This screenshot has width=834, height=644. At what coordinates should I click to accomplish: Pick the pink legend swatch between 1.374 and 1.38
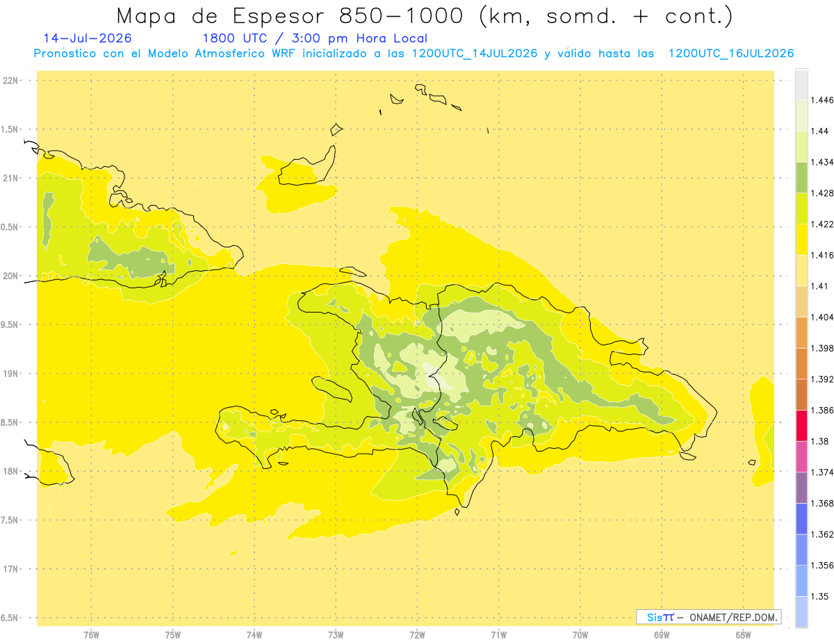pos(801,457)
